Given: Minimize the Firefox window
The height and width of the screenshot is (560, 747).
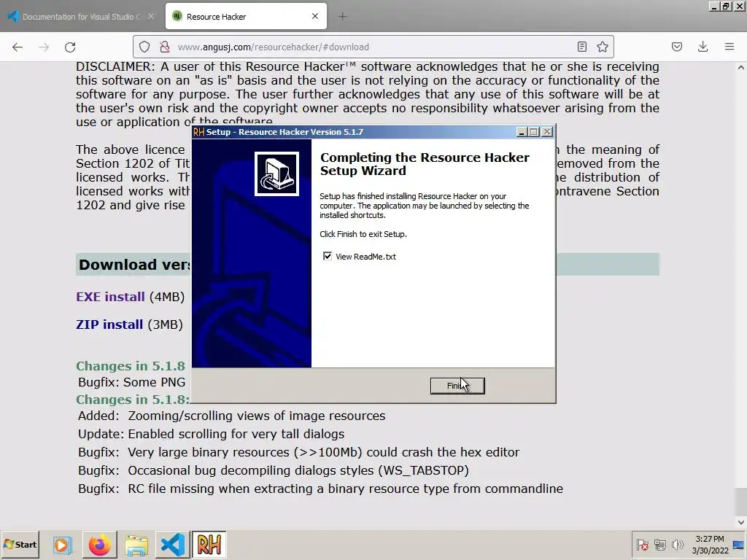Looking at the screenshot, I should coord(714,6).
